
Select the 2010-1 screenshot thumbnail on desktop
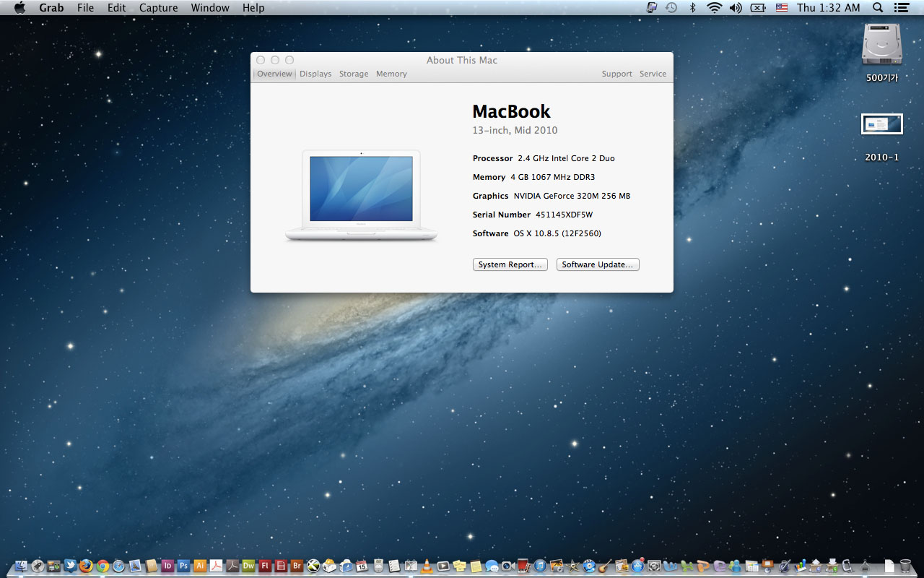point(881,124)
